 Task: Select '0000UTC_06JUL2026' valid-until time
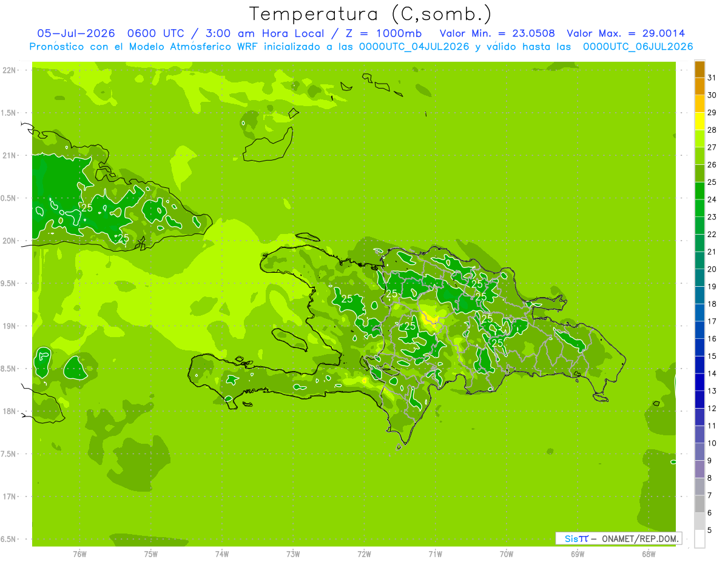tap(638, 47)
